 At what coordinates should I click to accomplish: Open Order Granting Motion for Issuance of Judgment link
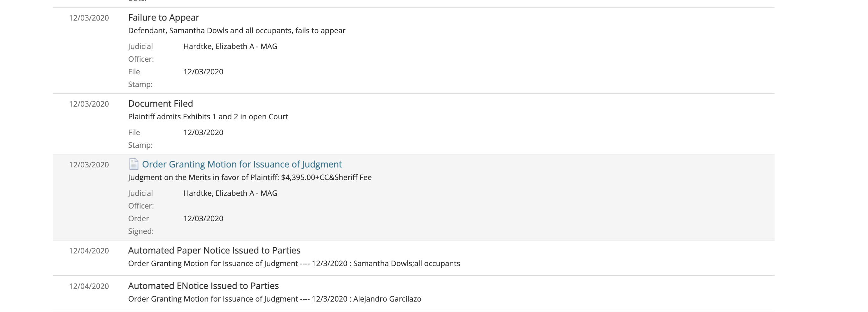(242, 164)
